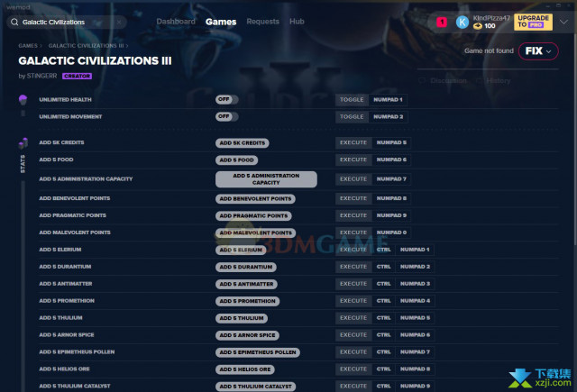Click Add Benevolent Points button
This screenshot has height=392, width=577.
(x=255, y=199)
